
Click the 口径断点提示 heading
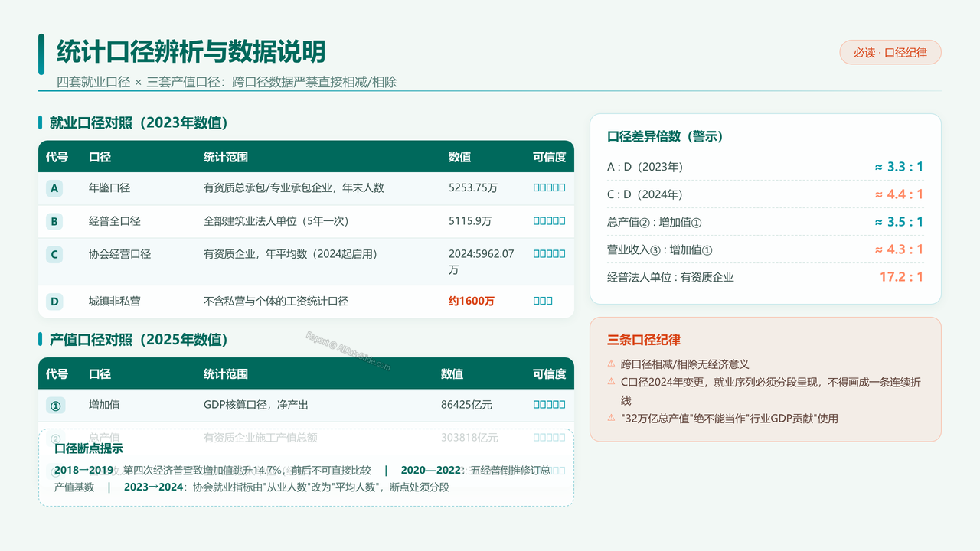click(x=89, y=448)
